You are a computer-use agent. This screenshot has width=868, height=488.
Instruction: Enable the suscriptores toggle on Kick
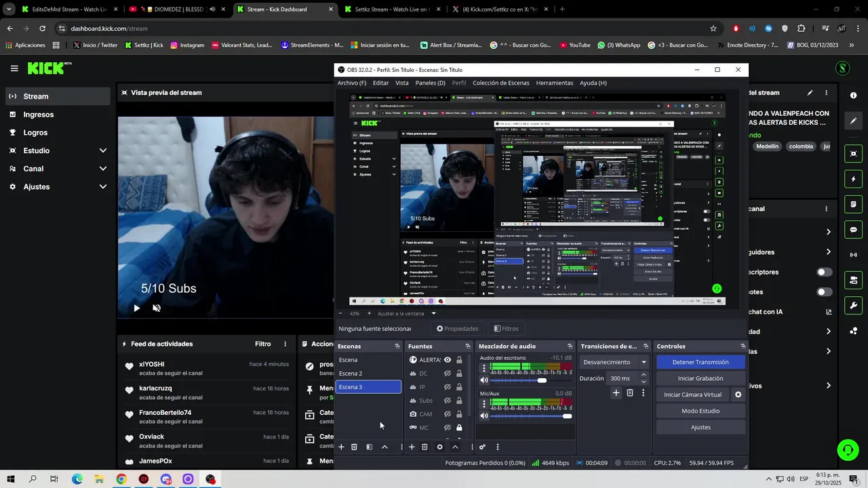824,272
